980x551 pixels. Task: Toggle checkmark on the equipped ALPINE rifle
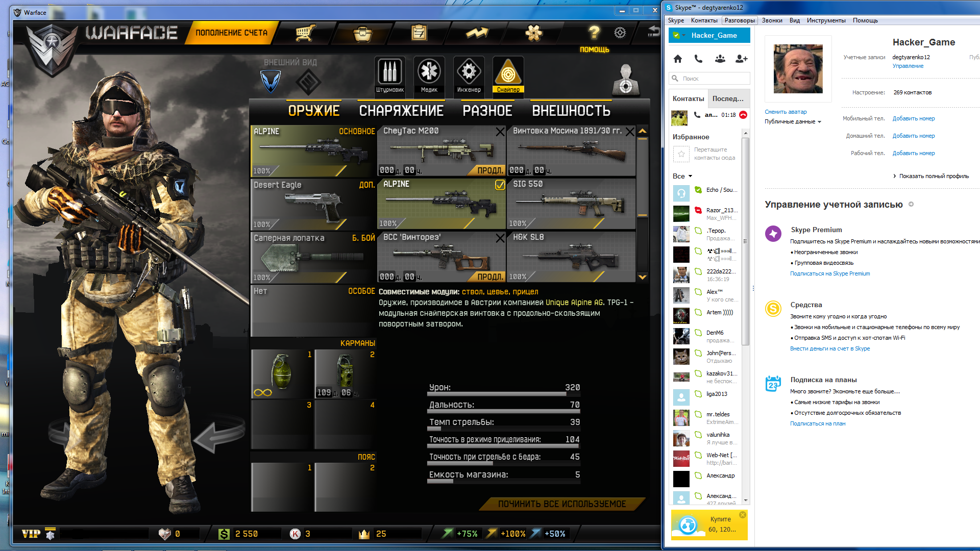click(x=500, y=185)
